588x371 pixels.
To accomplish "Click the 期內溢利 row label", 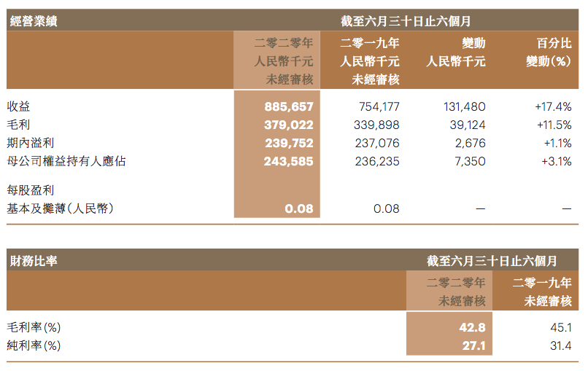I will tap(31, 143).
